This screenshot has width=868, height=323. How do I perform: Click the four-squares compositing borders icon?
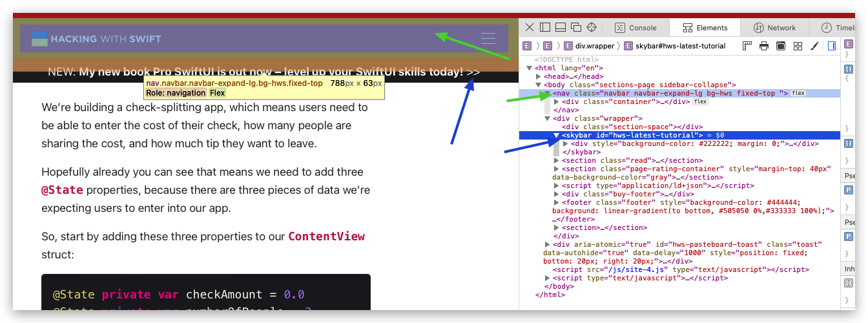coord(798,46)
